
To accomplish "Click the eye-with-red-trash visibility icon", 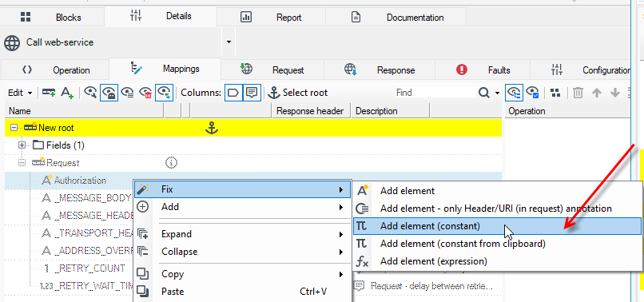I will click(x=146, y=93).
